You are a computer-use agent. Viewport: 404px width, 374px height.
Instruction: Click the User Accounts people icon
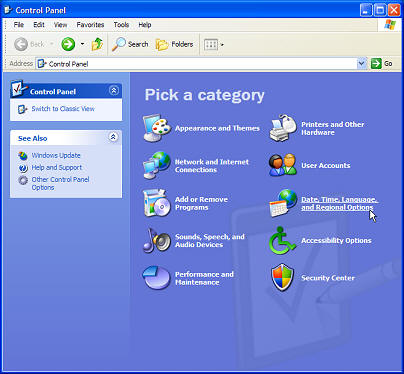point(283,165)
